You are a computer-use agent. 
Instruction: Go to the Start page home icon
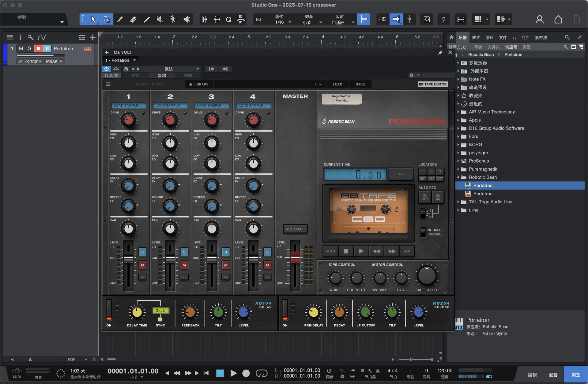click(x=558, y=20)
